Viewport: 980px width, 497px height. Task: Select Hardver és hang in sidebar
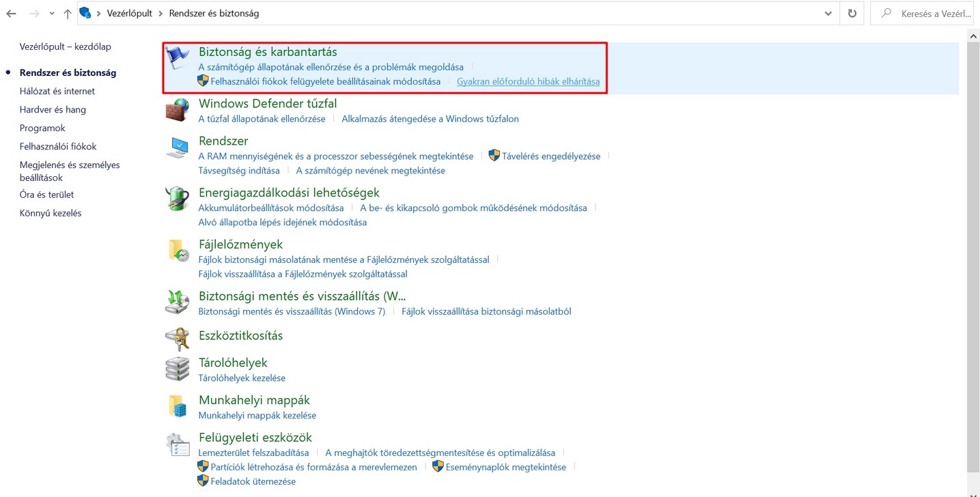tap(53, 109)
